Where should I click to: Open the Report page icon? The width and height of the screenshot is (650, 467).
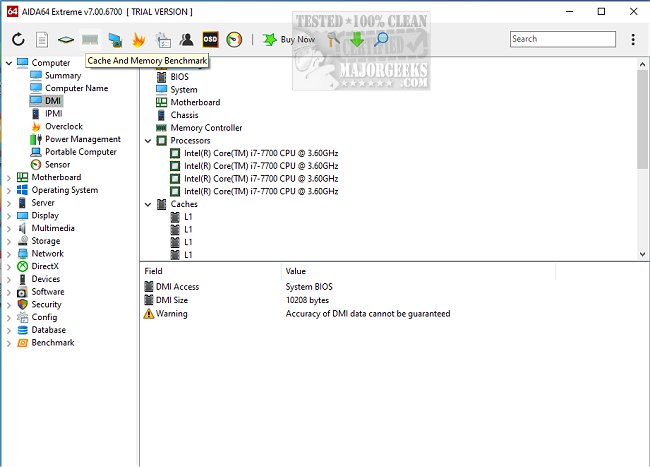(42, 40)
